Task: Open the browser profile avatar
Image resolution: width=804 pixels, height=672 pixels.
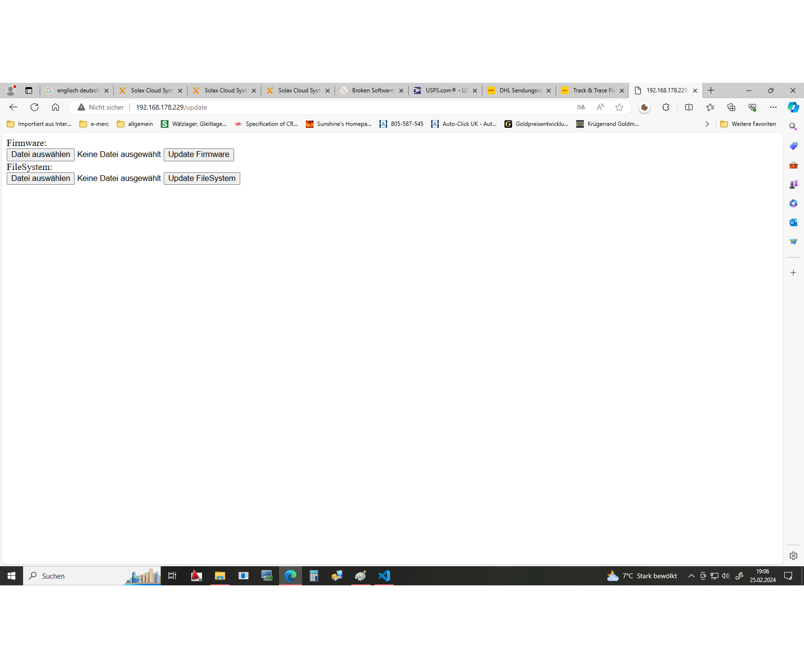Action: 11,90
